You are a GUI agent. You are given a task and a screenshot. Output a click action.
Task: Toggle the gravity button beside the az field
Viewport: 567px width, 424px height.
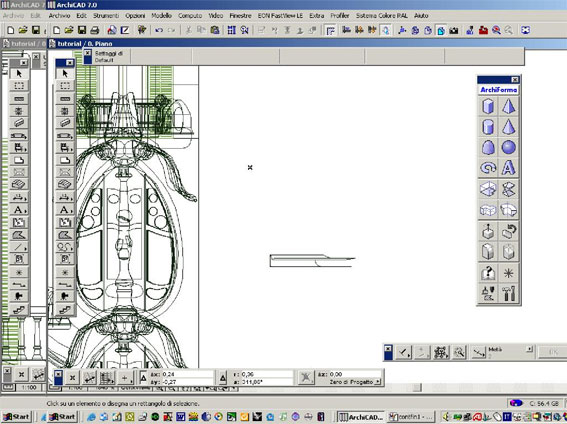pyautogui.click(x=306, y=378)
